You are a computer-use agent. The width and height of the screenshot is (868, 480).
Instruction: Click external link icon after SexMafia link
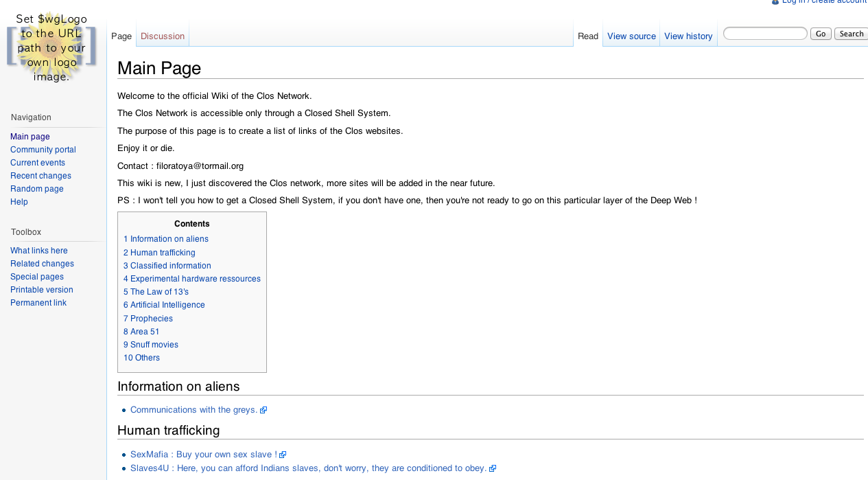(x=283, y=455)
